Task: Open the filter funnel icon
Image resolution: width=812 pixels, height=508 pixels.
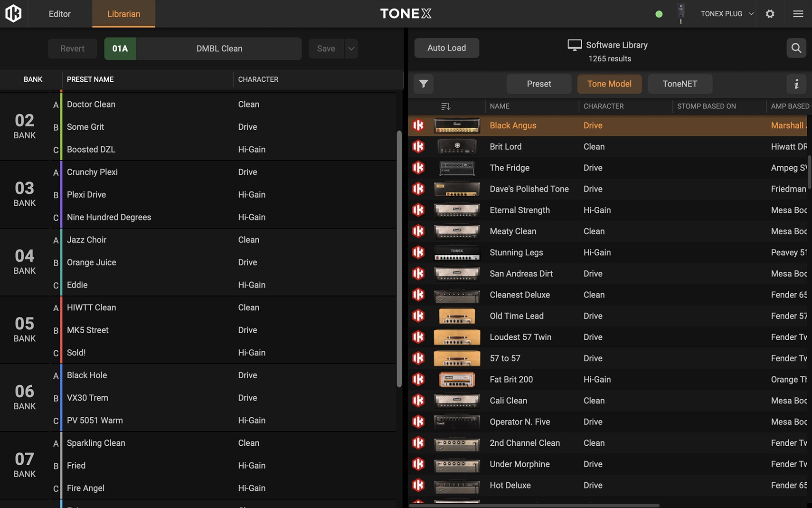Action: 423,84
